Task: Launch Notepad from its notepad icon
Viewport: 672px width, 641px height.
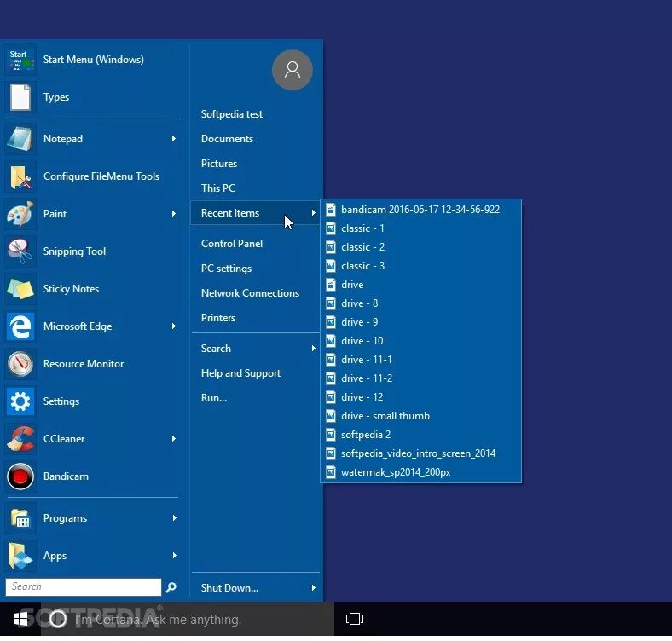Action: click(20, 139)
